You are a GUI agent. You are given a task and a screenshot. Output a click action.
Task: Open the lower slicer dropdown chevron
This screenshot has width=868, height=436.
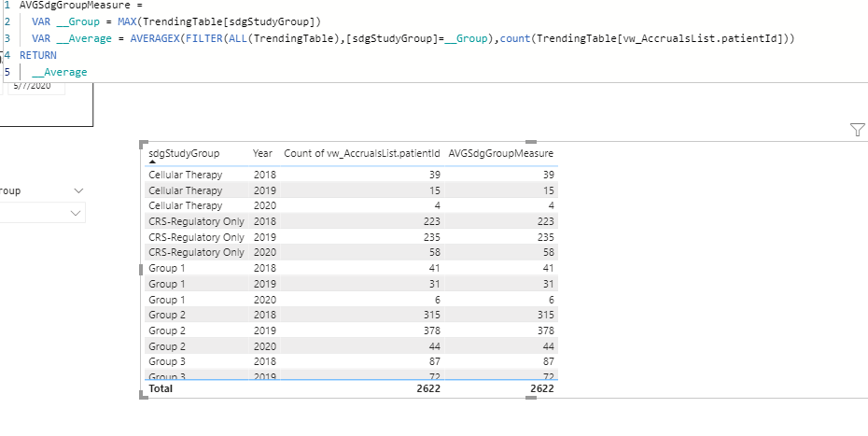[76, 213]
